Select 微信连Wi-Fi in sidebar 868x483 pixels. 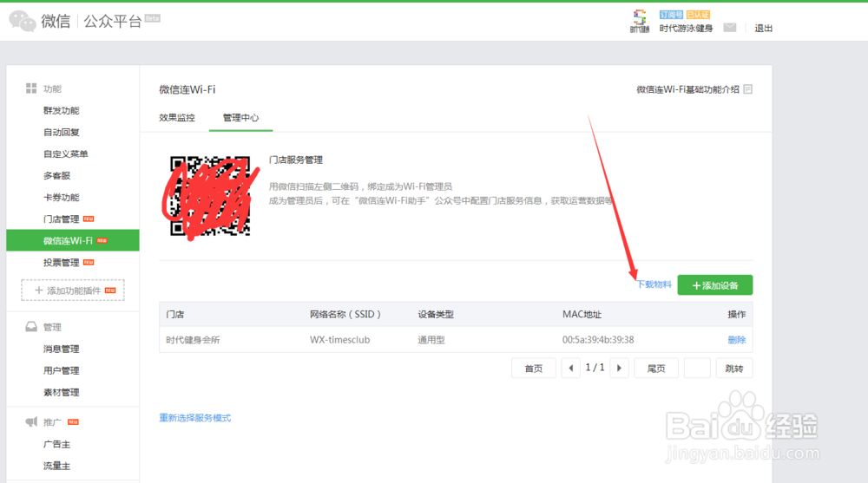[73, 241]
